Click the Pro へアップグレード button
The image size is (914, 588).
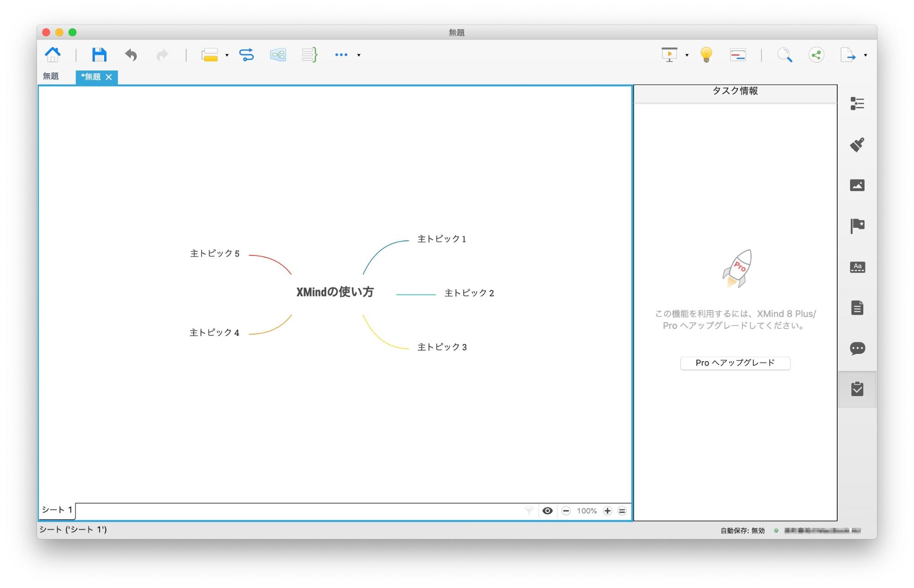point(735,363)
